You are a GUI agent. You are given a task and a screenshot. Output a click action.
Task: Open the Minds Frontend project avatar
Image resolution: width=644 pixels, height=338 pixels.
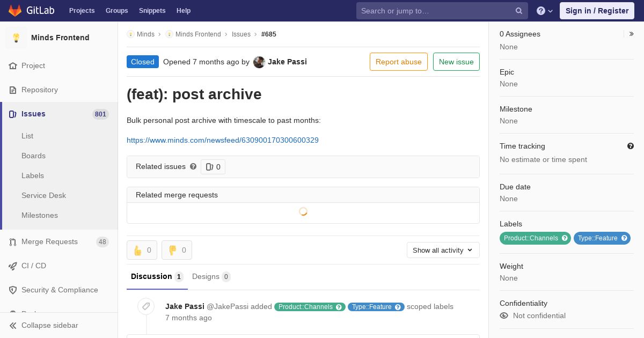pyautogui.click(x=16, y=38)
